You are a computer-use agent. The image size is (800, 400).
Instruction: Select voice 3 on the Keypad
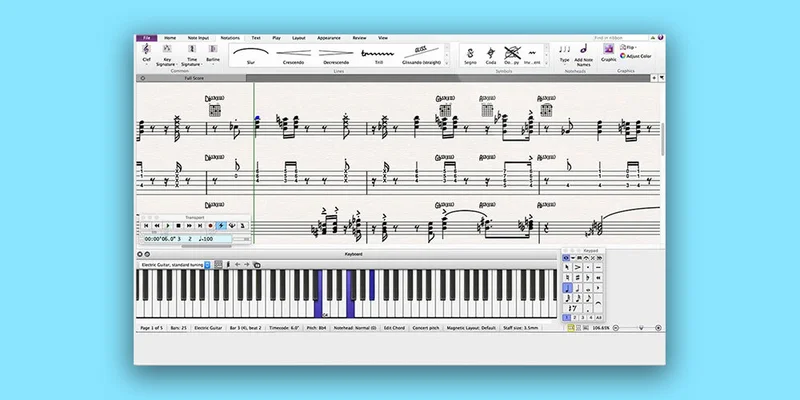coord(583,317)
